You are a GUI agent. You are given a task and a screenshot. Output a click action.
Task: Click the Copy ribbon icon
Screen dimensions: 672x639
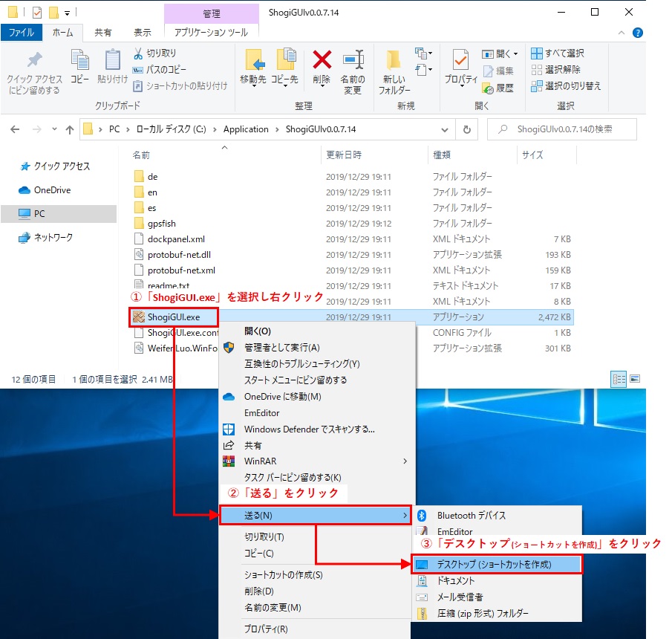tap(79, 60)
